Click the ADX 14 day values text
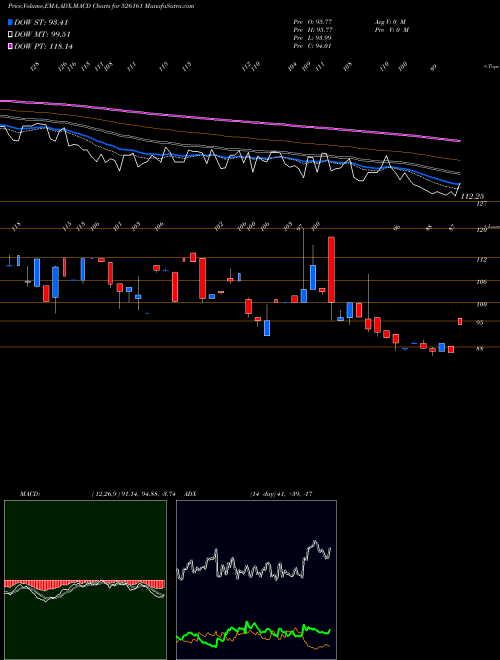 (281, 494)
